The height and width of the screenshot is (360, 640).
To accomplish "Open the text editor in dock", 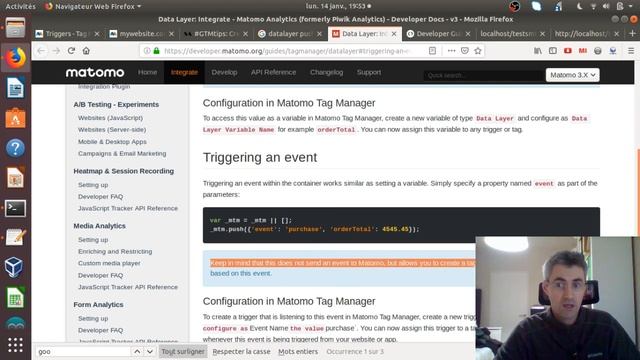I will point(16,238).
